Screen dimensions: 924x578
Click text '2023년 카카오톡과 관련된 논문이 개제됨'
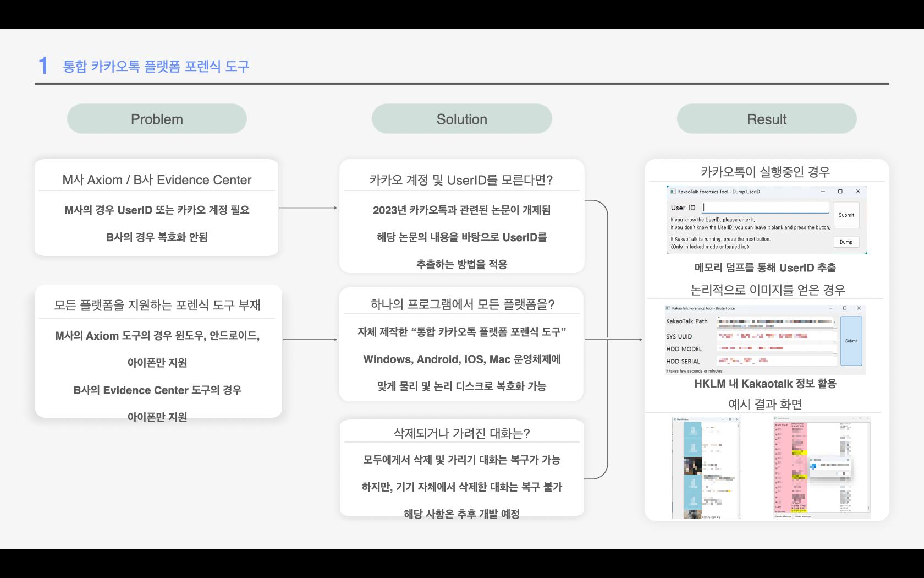[x=461, y=210]
